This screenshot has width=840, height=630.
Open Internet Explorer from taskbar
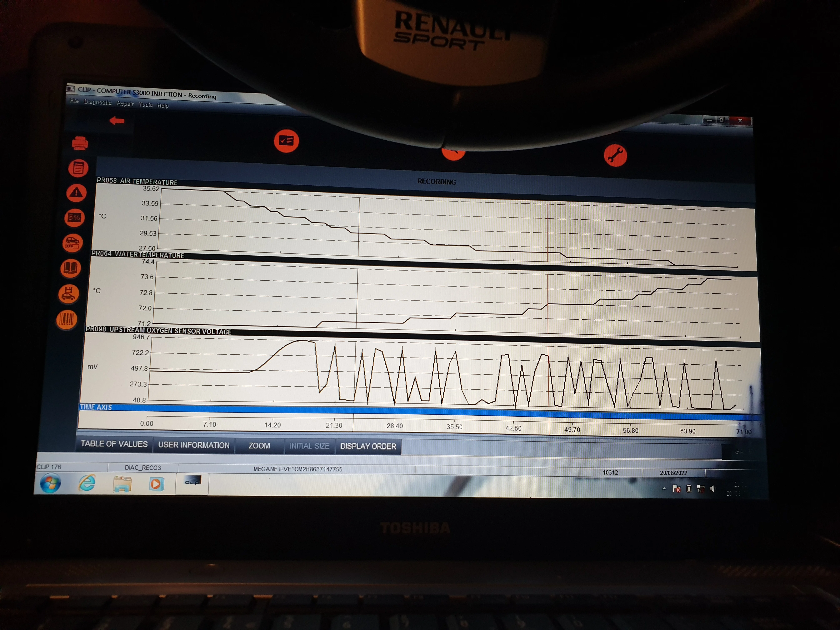coord(87,483)
